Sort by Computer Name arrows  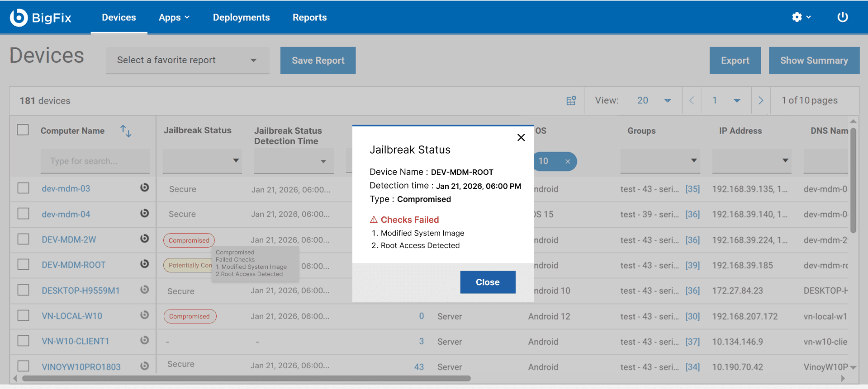click(x=126, y=131)
